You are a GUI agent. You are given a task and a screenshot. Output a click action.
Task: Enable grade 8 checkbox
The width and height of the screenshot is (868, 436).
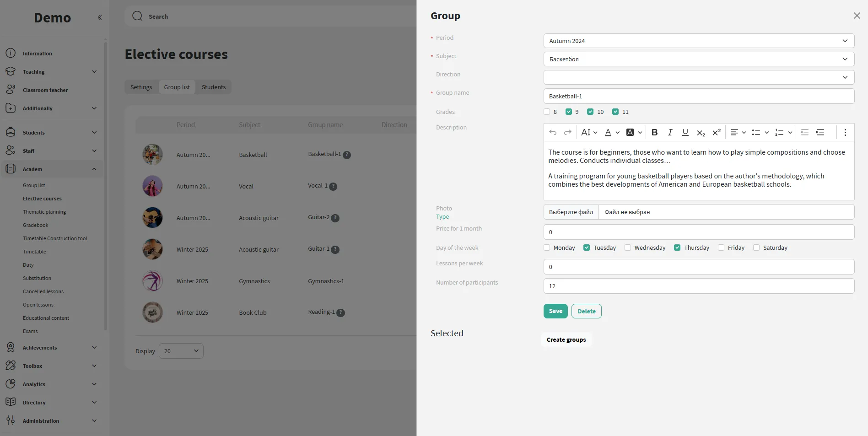pyautogui.click(x=547, y=112)
